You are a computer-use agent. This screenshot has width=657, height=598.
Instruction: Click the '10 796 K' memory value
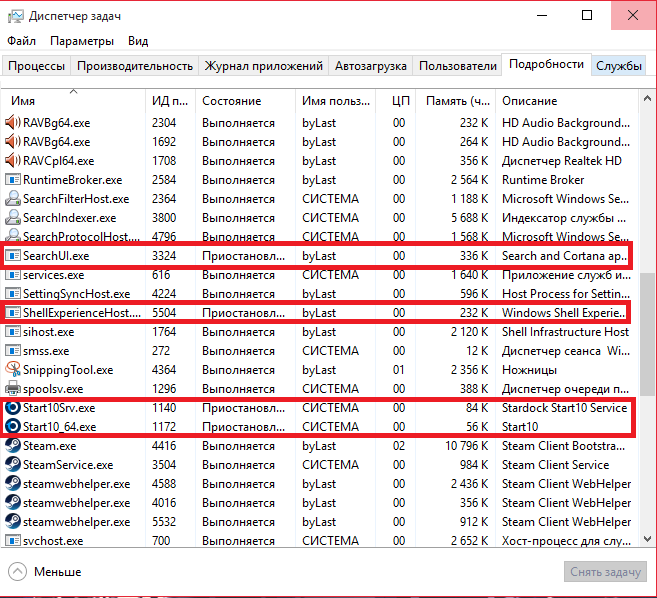pos(466,445)
